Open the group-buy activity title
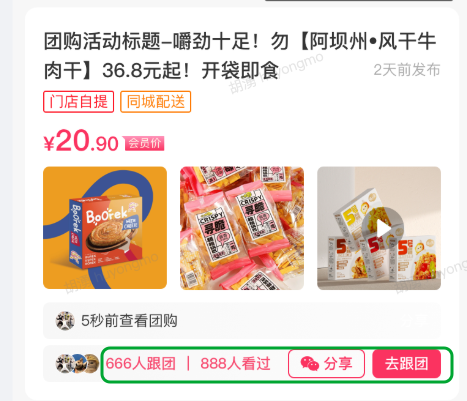 click(240, 56)
